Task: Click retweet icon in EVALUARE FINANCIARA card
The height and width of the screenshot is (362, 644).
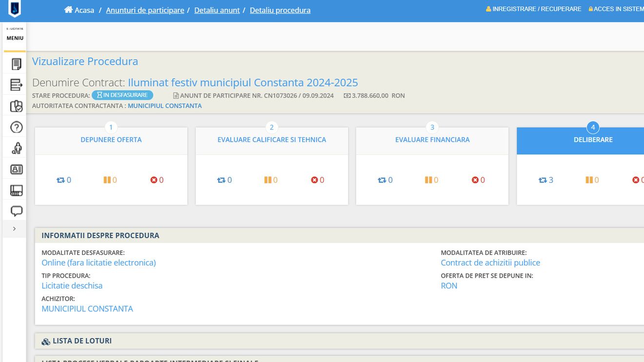Action: 382,180
